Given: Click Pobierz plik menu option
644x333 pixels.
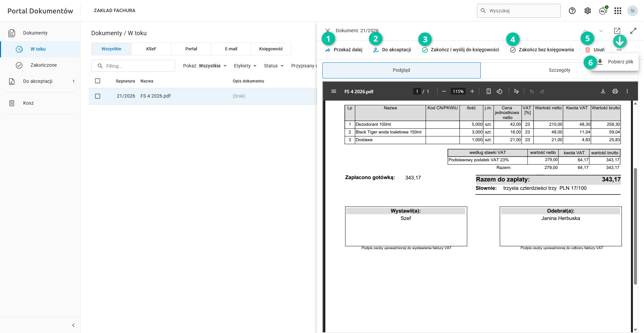Looking at the screenshot, I should click(x=620, y=62).
